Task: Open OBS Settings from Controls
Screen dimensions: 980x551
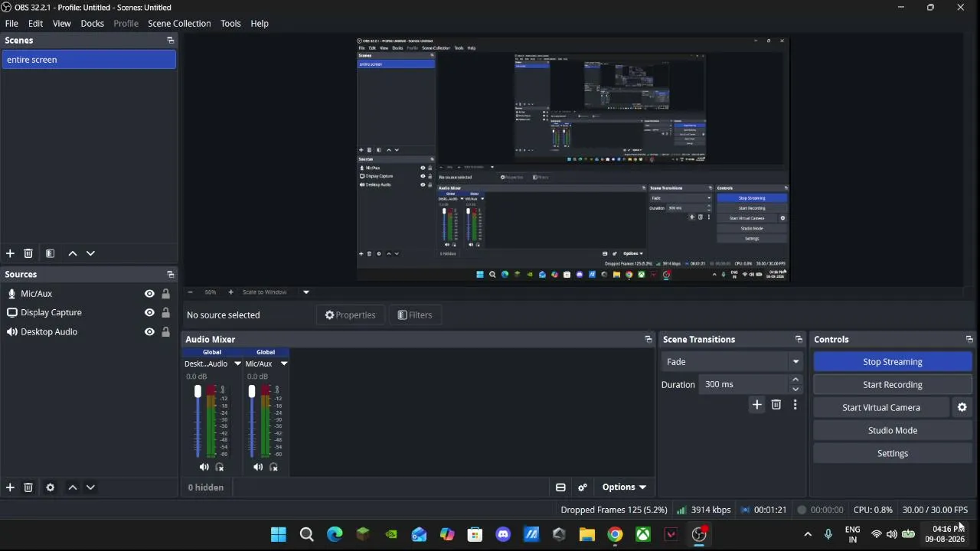Action: [893, 454]
